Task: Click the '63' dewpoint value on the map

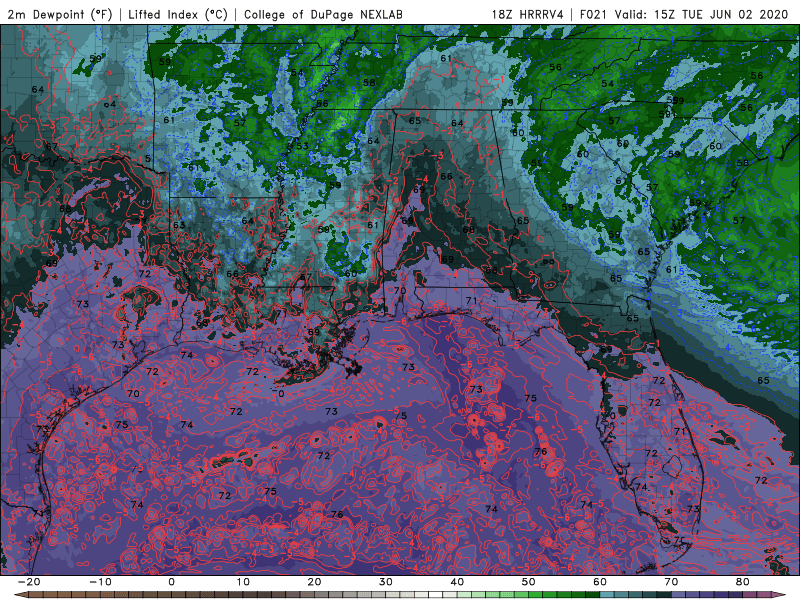Action: click(x=179, y=225)
